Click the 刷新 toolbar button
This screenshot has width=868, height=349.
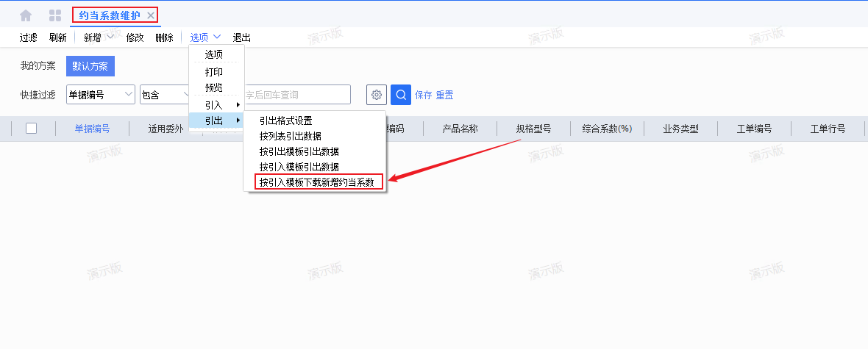click(x=57, y=37)
